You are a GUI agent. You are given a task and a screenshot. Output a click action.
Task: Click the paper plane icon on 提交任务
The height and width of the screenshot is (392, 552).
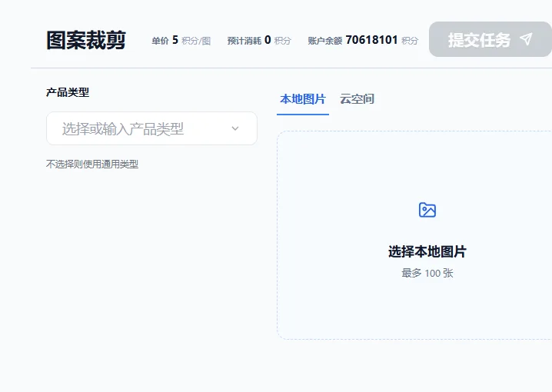tap(526, 40)
